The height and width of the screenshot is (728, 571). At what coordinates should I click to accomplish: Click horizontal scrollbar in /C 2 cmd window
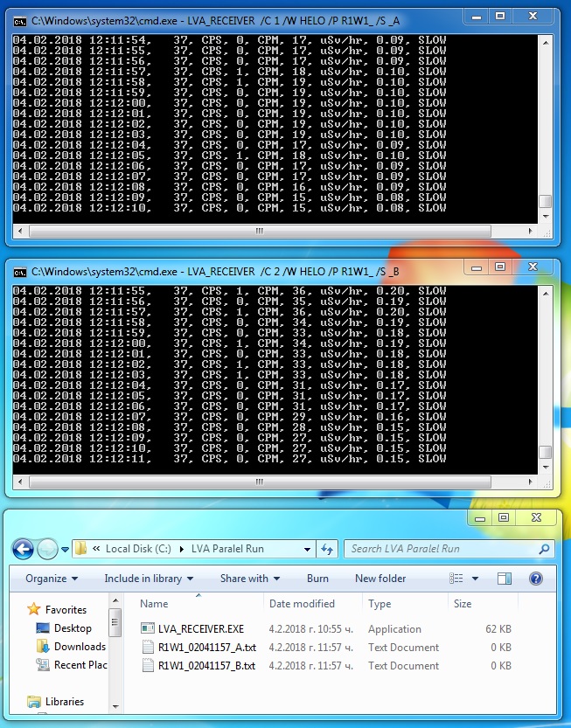click(x=261, y=482)
